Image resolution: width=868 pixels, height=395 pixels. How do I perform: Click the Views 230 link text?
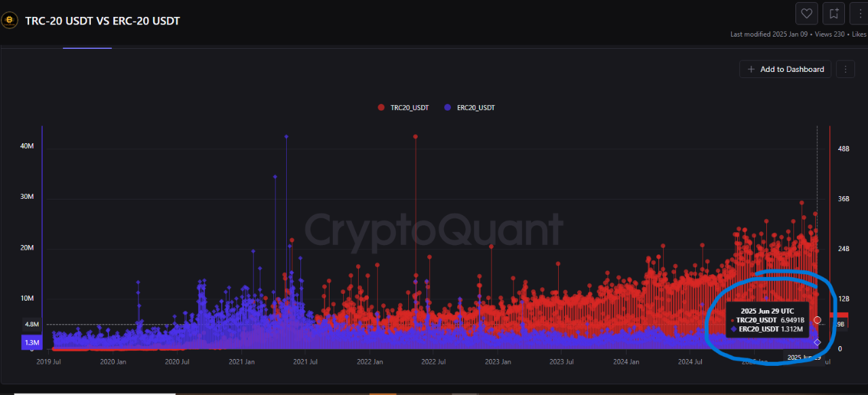(x=829, y=33)
